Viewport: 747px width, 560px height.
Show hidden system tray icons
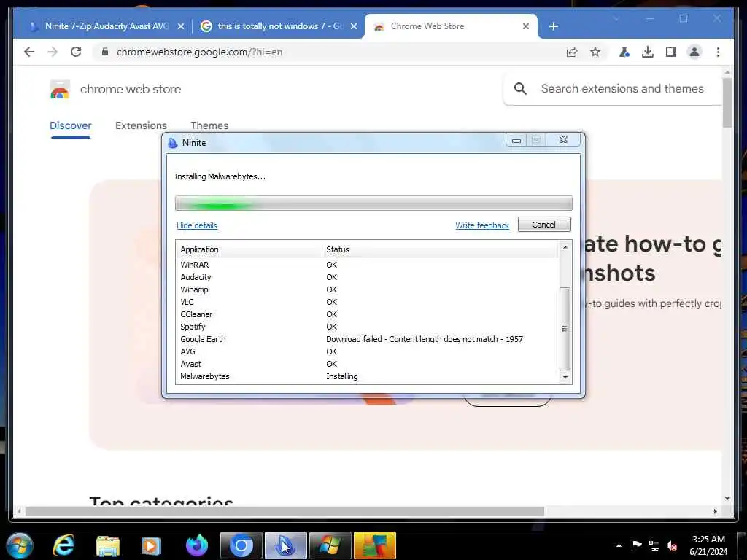[x=619, y=545]
